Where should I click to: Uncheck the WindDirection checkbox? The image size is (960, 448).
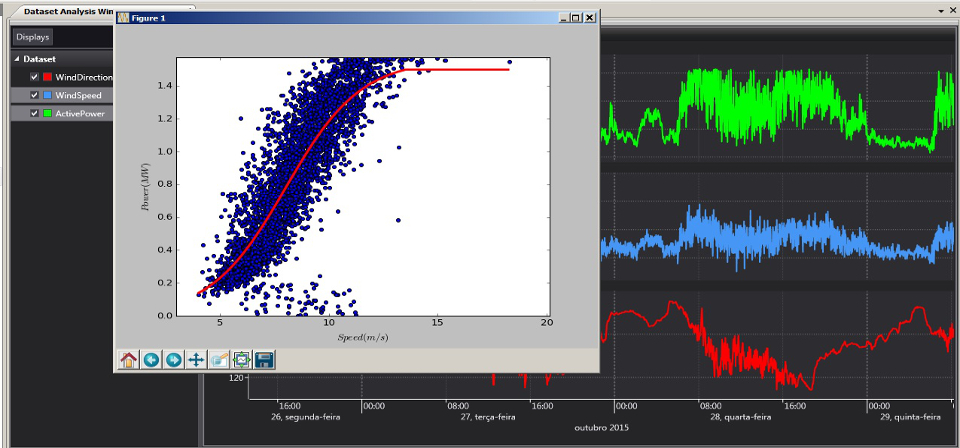point(35,77)
